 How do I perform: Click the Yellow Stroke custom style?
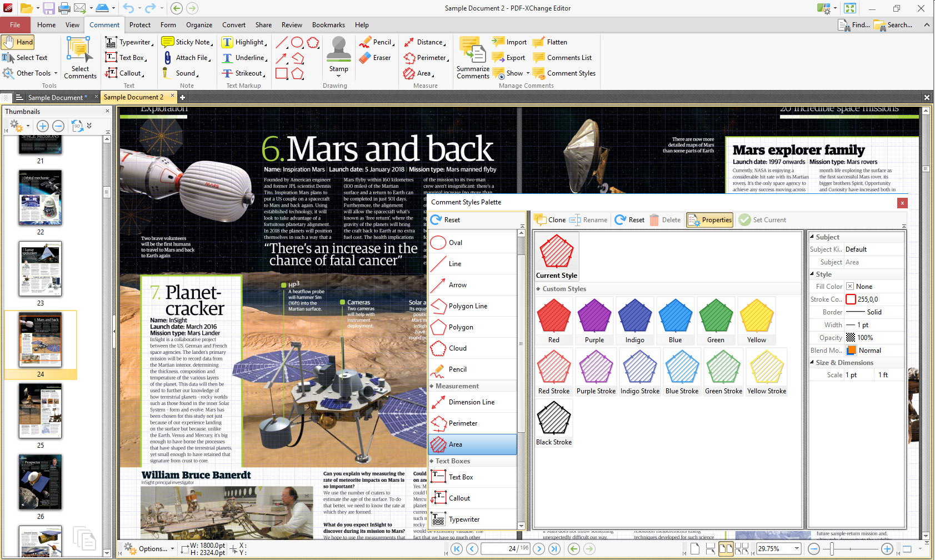(767, 372)
